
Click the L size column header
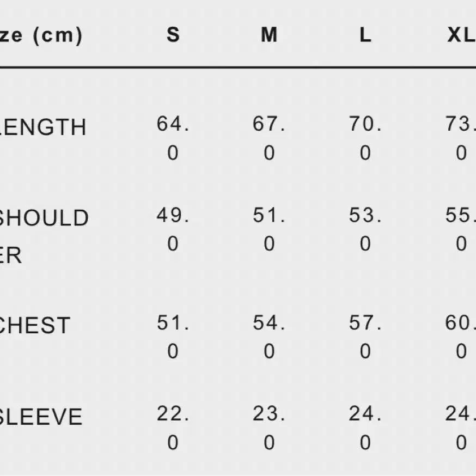coord(365,35)
